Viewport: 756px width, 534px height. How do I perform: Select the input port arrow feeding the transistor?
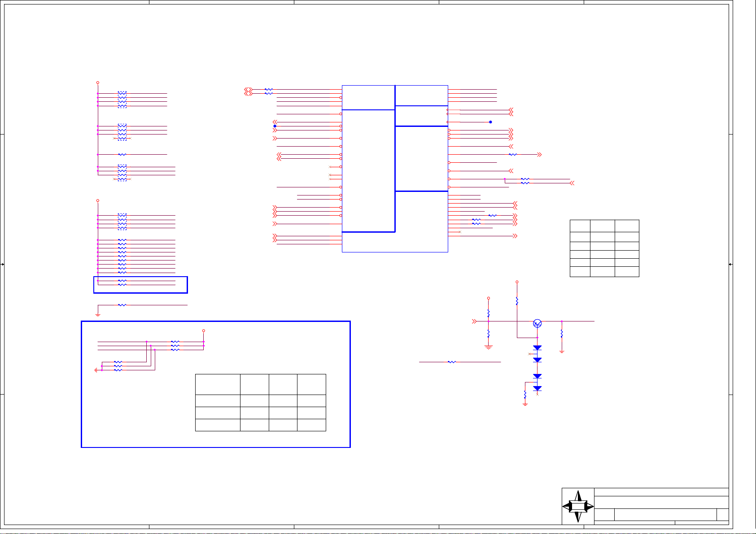click(474, 321)
